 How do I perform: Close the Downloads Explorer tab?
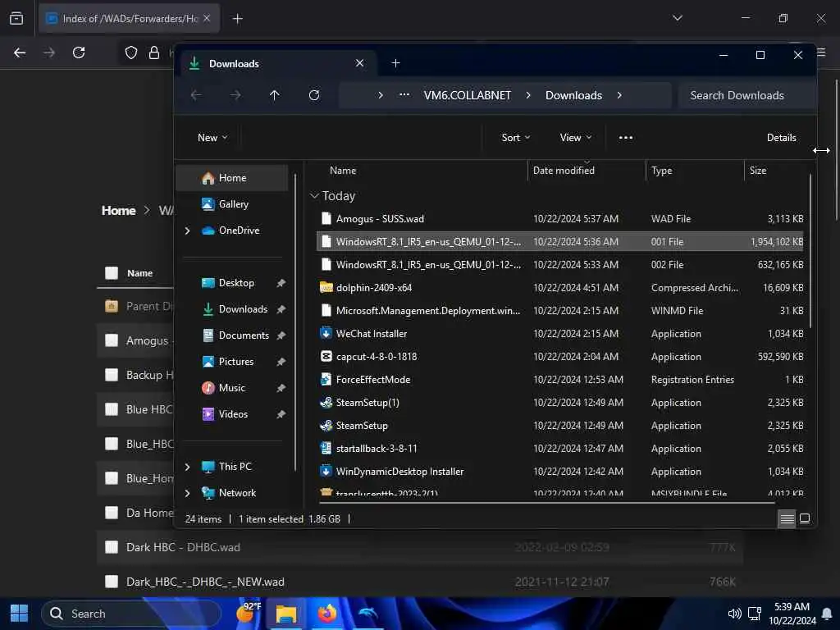click(359, 63)
